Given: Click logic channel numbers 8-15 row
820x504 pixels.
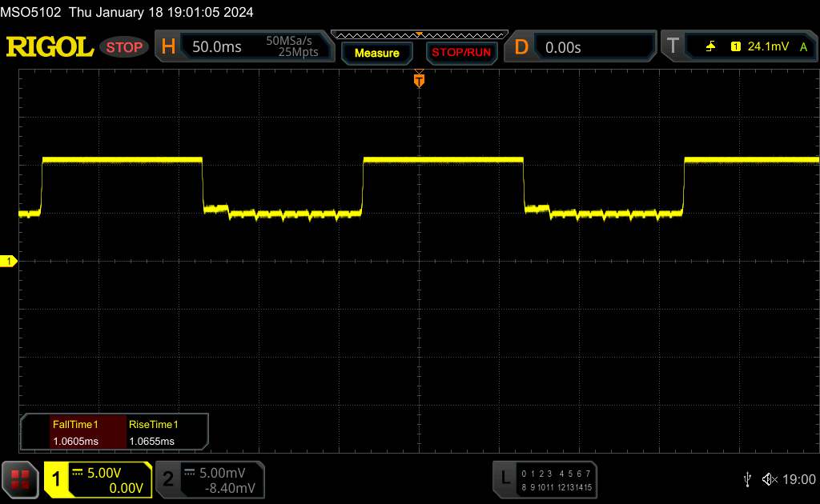Looking at the screenshot, I should [556, 487].
